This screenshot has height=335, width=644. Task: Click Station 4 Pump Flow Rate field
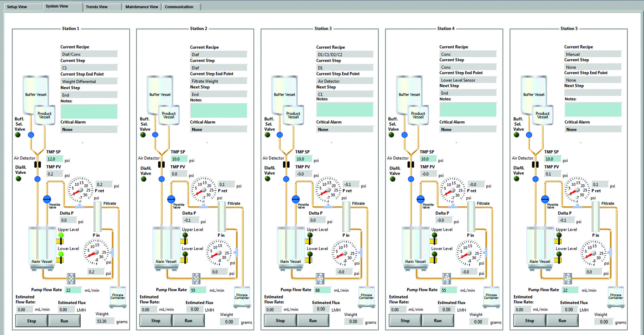click(448, 290)
